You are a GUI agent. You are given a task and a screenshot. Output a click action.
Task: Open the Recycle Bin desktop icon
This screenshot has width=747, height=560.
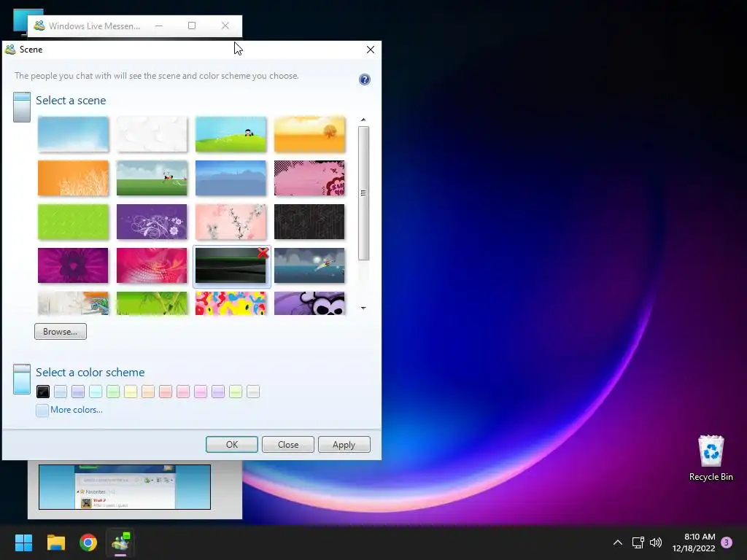click(711, 458)
